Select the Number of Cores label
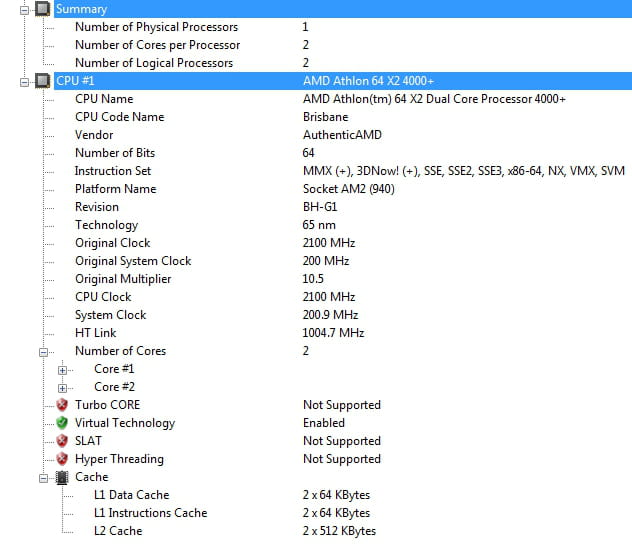Image resolution: width=632 pixels, height=558 pixels. point(121,351)
